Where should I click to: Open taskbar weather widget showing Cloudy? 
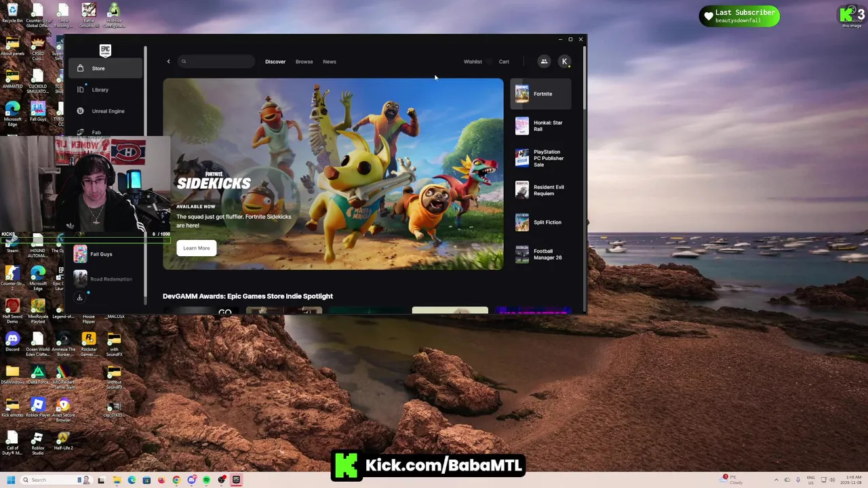click(x=732, y=480)
